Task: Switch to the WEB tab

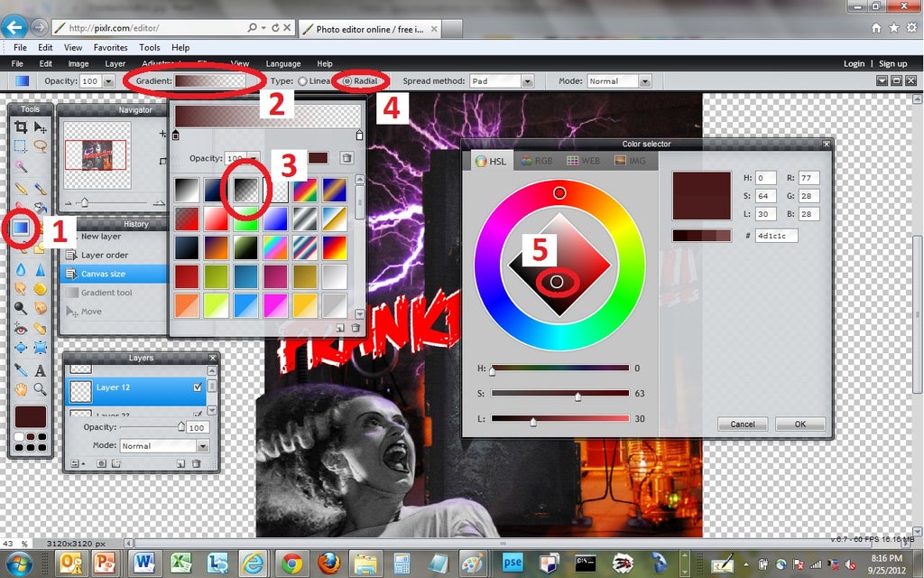Action: click(584, 161)
